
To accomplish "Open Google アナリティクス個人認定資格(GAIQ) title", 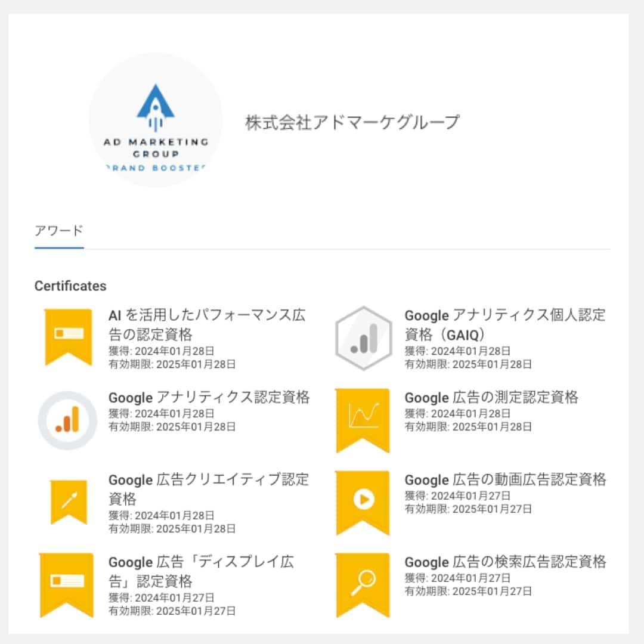I will click(505, 324).
